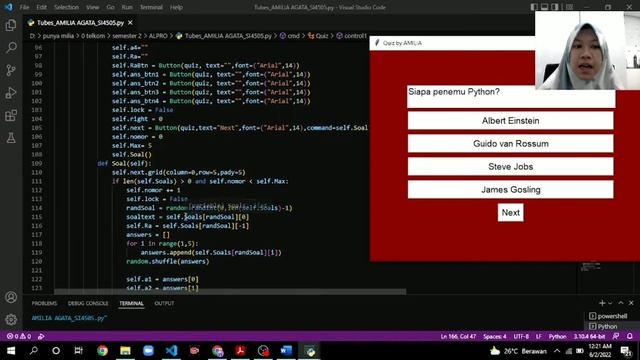Open the Windows Start menu

tap(11, 351)
